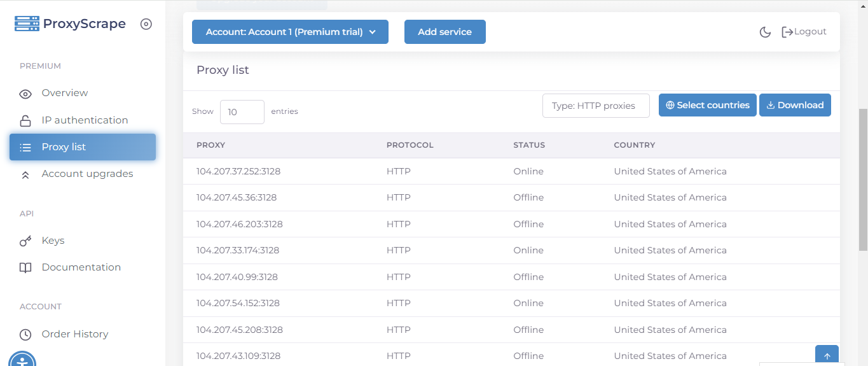Screen dimensions: 868x366
Task: Sort by PROTOCOL column header
Action: [x=410, y=145]
